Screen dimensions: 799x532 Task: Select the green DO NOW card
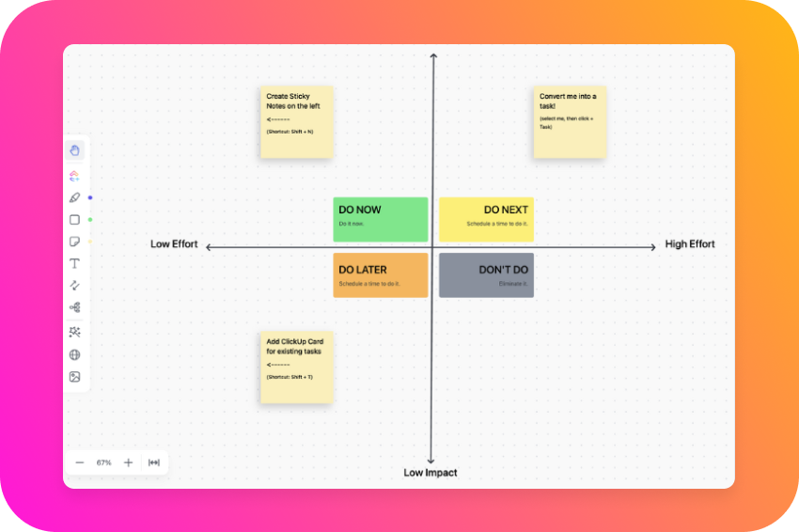(380, 219)
